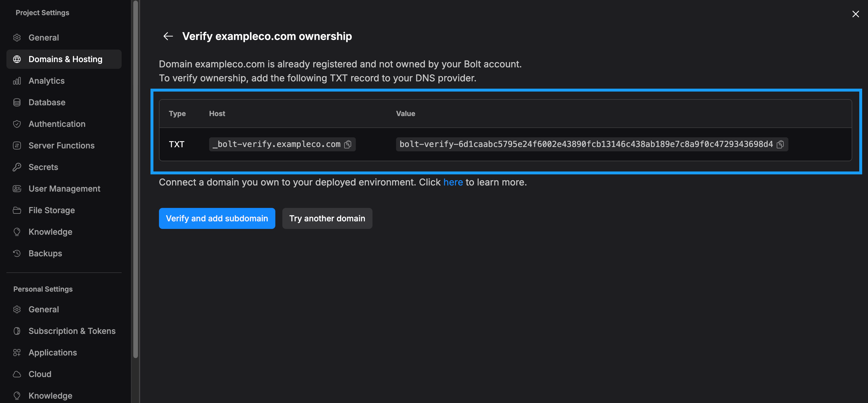
Task: Open Cloud personal settings
Action: tap(40, 374)
